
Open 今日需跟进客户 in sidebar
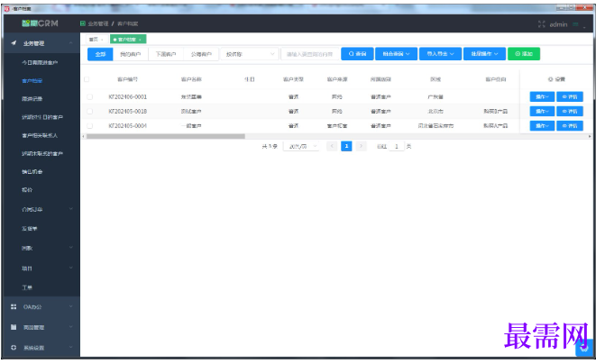[40, 62]
